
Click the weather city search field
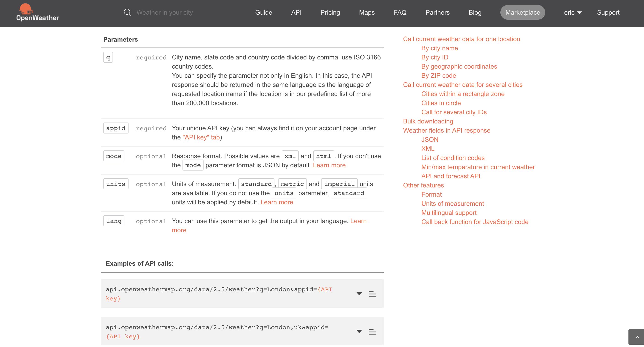165,12
